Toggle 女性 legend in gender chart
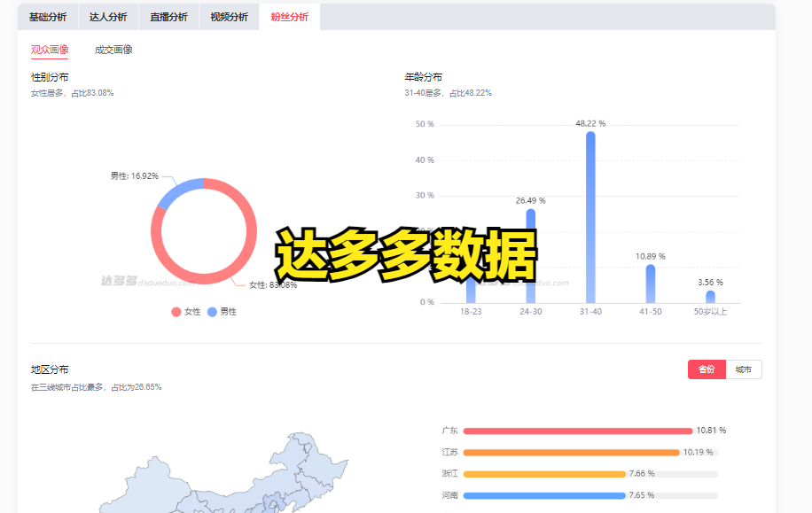Viewport: 812px width, 513px height. point(186,312)
